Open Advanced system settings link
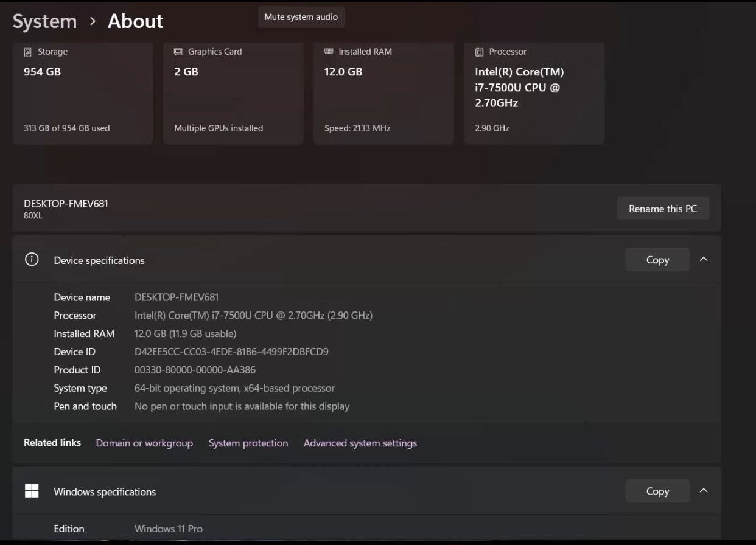756x545 pixels. [x=360, y=443]
